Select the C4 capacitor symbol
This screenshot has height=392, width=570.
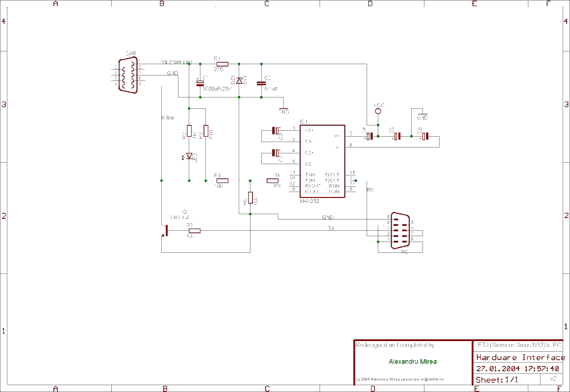click(x=370, y=136)
